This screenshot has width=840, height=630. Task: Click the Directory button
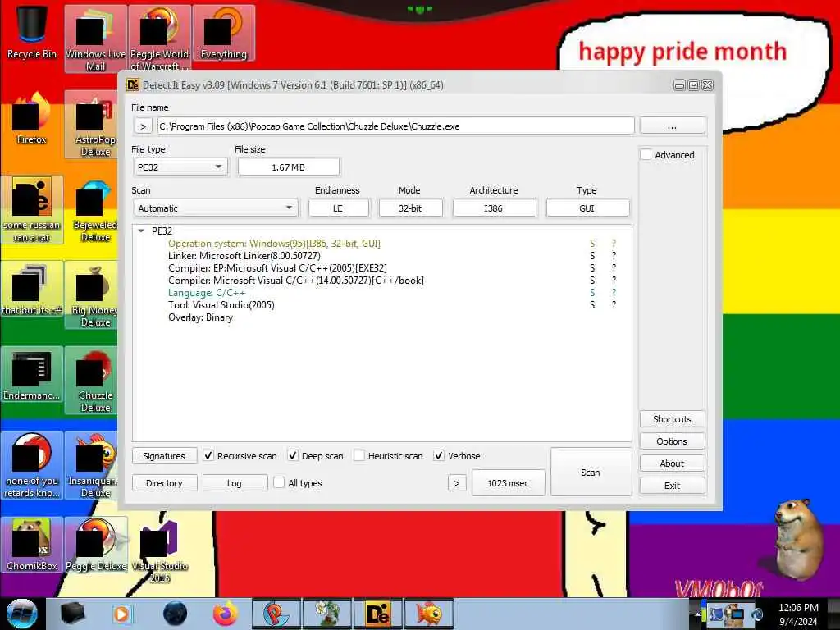click(164, 482)
